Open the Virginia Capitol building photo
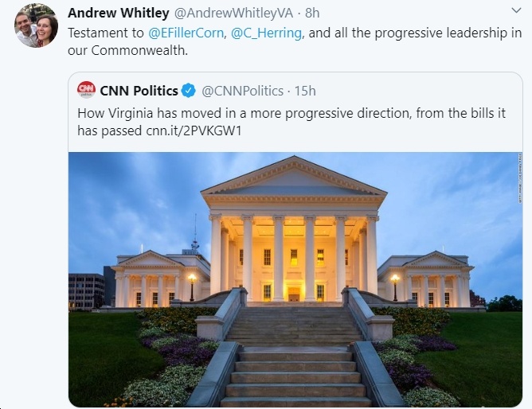This screenshot has width=532, height=409. point(295,279)
